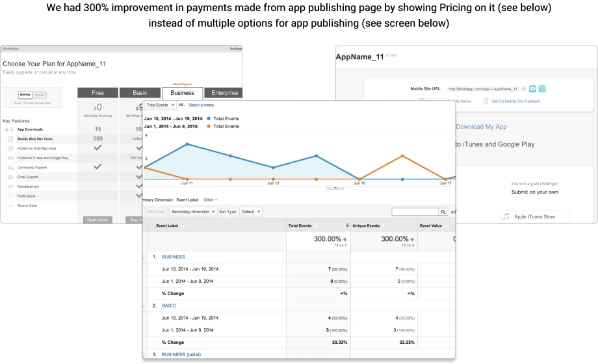
Task: Open the Sort Type Default dropdown
Action: [250, 212]
